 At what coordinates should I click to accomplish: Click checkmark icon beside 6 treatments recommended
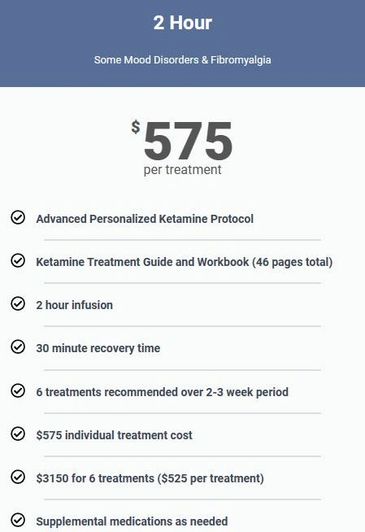point(18,391)
